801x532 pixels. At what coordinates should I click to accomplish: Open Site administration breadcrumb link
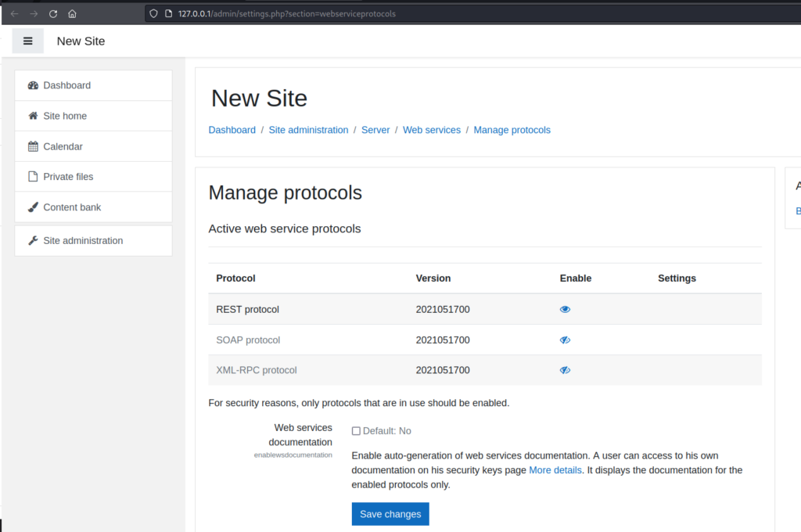tap(308, 130)
